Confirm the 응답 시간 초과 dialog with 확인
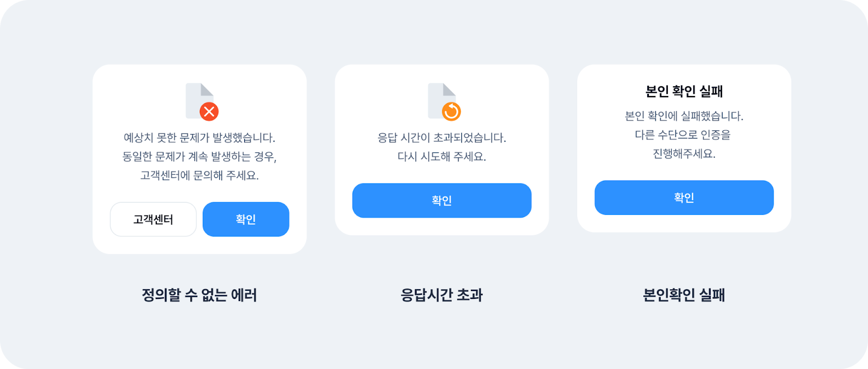The image size is (868, 369). click(x=442, y=200)
